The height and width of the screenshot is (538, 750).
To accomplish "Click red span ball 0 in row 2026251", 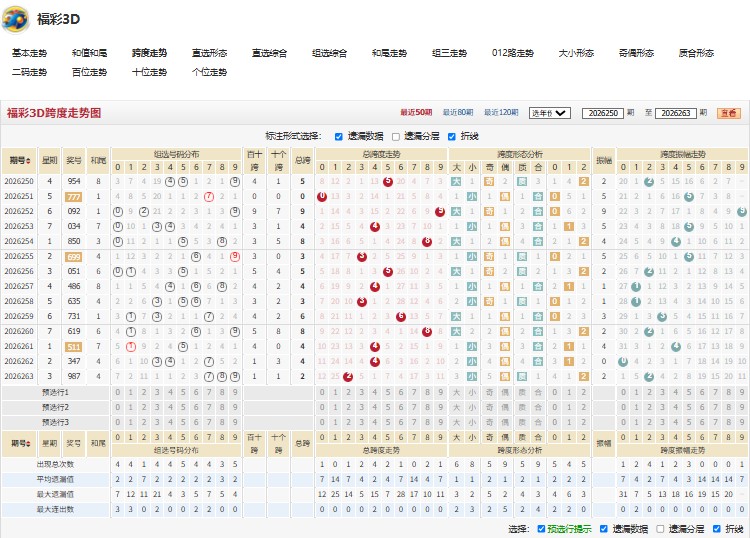I will pos(322,197).
